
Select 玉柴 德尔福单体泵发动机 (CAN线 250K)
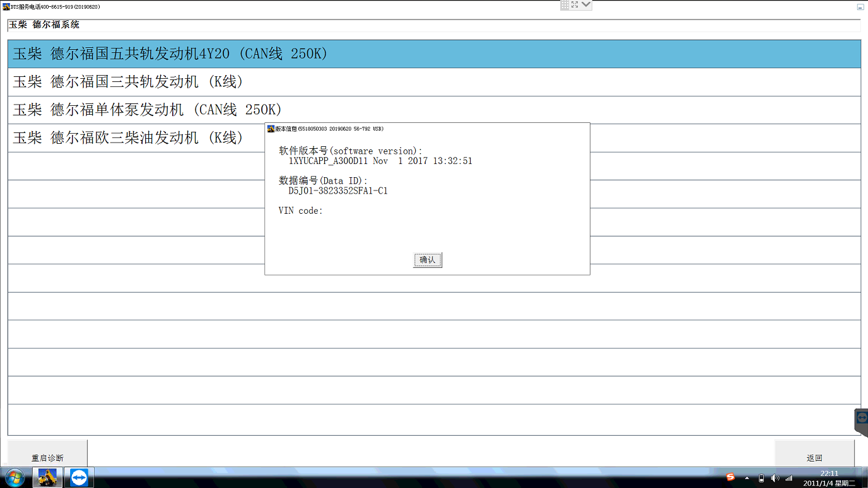click(x=434, y=110)
